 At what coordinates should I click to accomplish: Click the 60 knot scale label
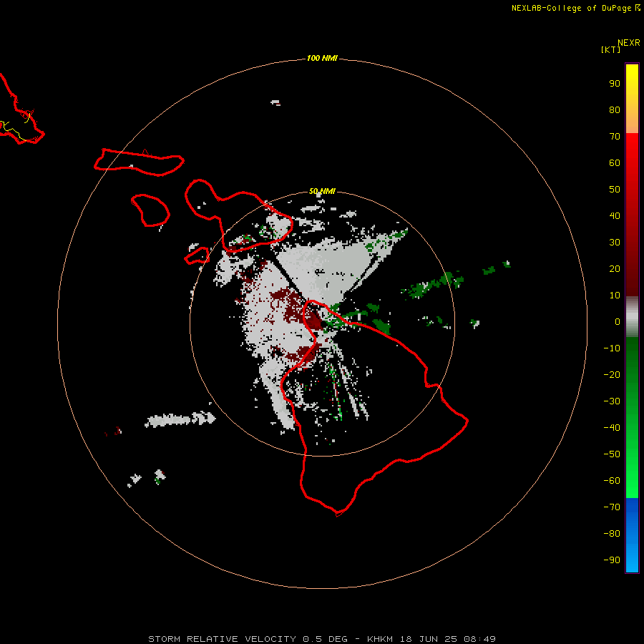(x=615, y=163)
